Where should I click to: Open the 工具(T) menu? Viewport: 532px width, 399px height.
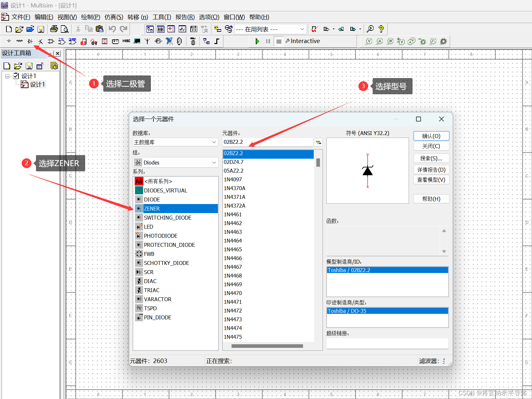[162, 17]
